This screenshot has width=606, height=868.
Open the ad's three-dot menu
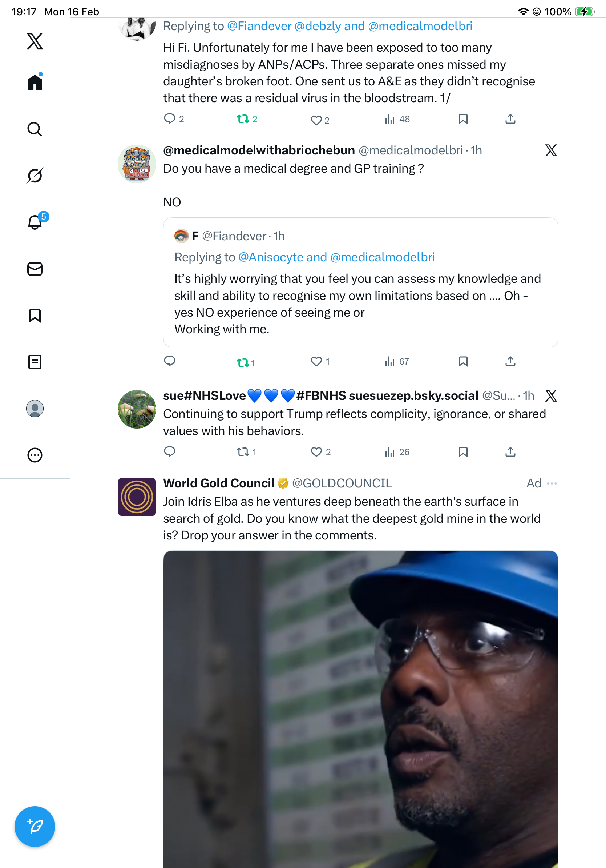pyautogui.click(x=552, y=483)
